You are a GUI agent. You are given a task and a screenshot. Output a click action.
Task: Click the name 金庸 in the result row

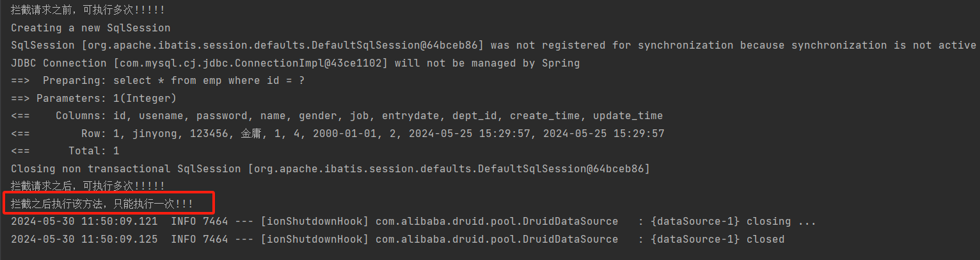[251, 134]
